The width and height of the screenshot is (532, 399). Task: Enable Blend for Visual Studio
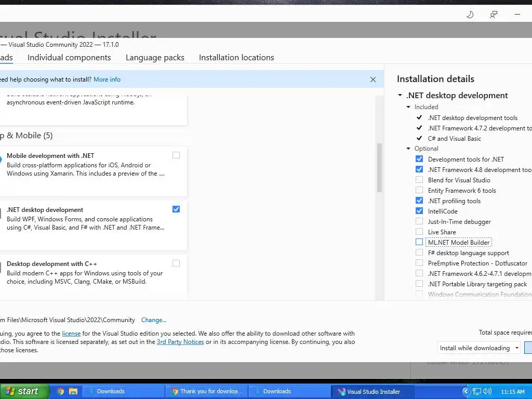(x=419, y=179)
